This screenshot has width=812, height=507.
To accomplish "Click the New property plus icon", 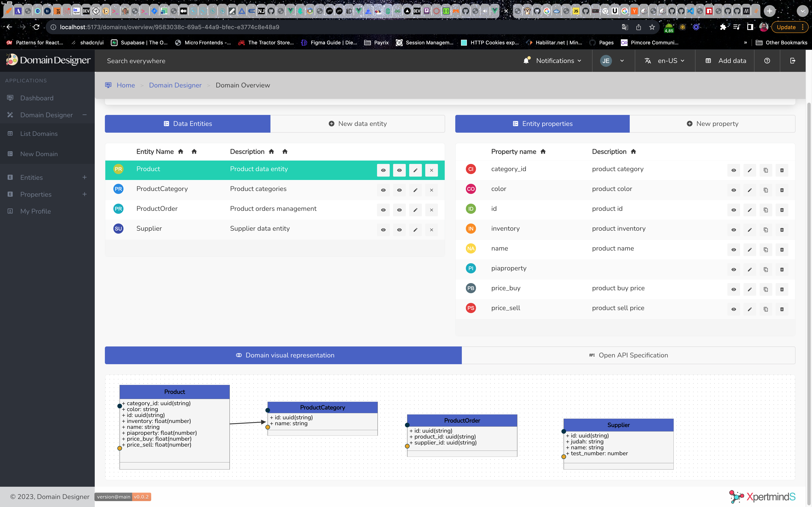I will pos(690,123).
